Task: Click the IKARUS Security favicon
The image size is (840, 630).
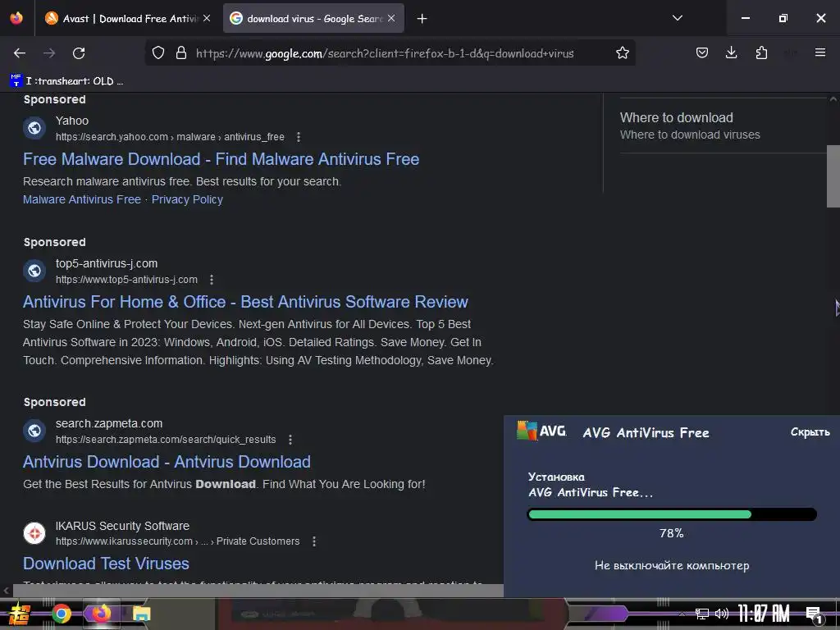Action: tap(34, 533)
